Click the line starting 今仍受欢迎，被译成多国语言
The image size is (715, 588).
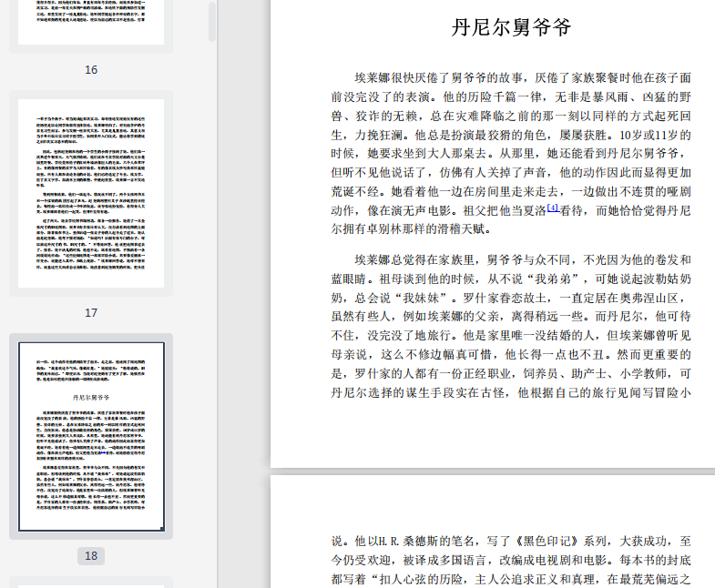[511, 560]
